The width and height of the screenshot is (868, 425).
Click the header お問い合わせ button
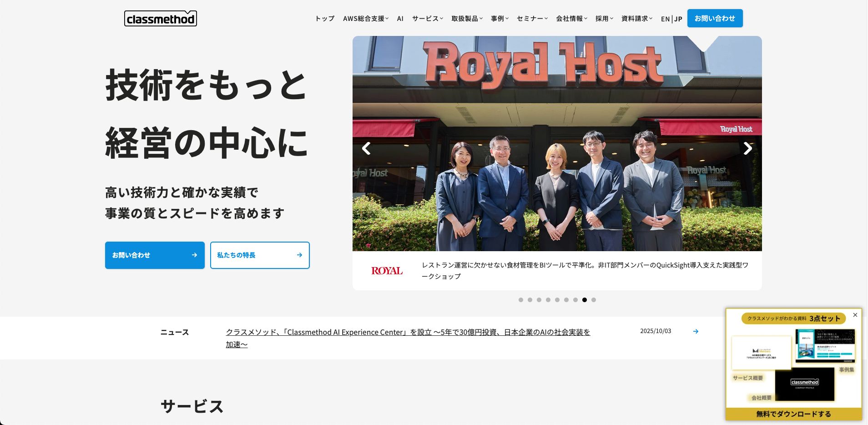click(x=715, y=18)
